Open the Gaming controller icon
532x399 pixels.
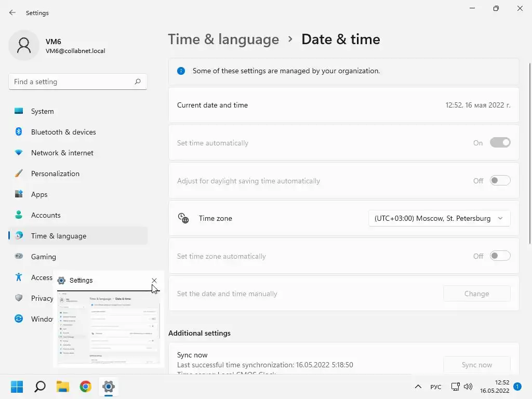click(19, 256)
